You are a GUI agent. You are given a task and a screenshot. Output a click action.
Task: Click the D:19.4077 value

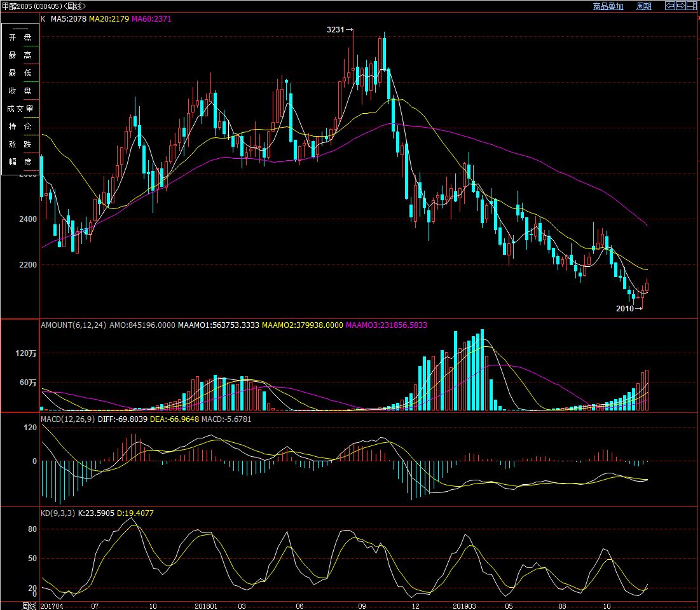(x=135, y=513)
